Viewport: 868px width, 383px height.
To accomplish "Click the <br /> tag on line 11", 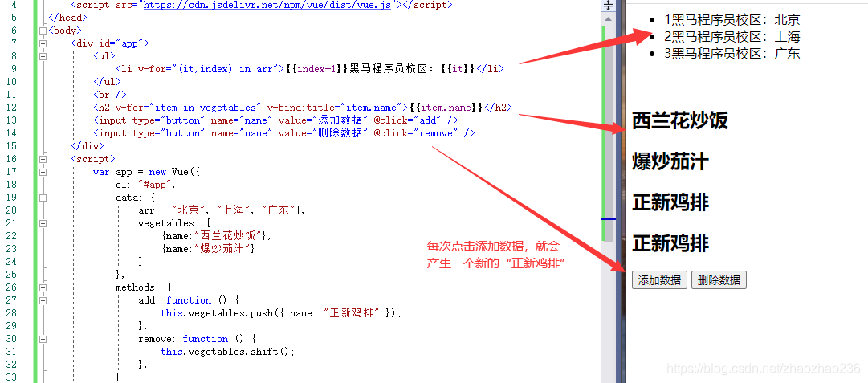I will pos(110,95).
